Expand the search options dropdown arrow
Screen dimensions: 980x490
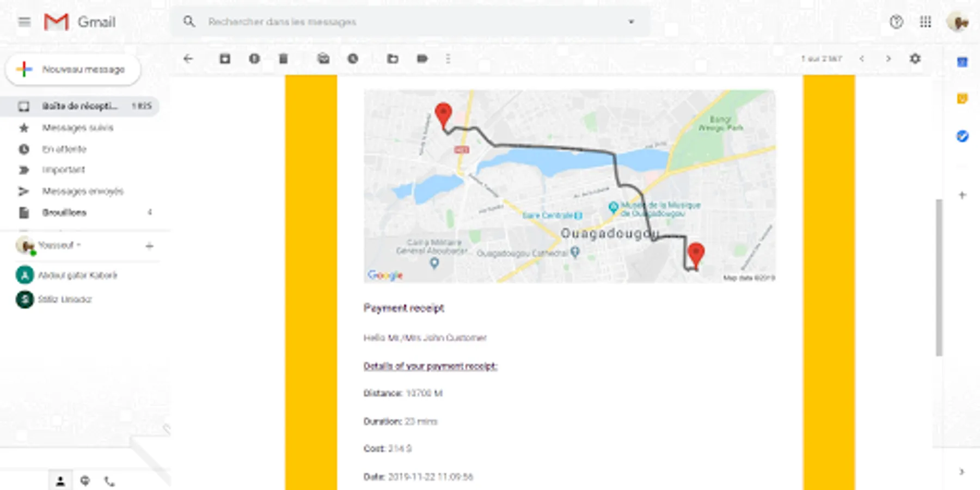632,22
